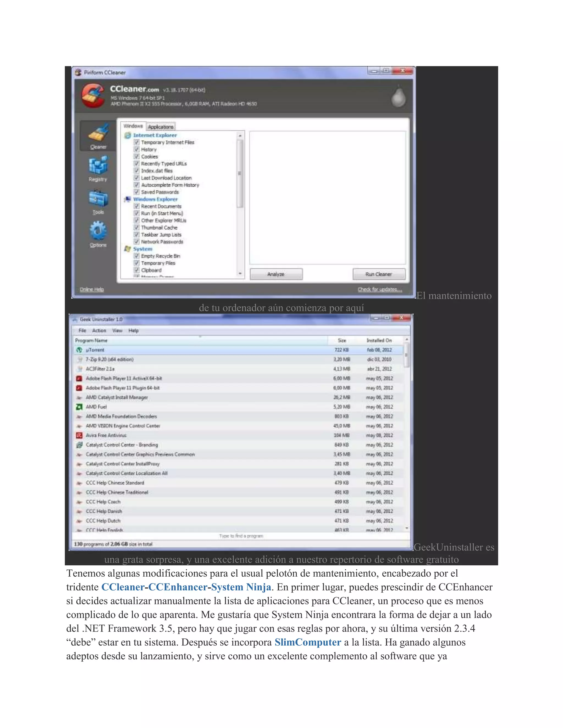Select the Catalyst Control Center Localization All row

point(238,473)
